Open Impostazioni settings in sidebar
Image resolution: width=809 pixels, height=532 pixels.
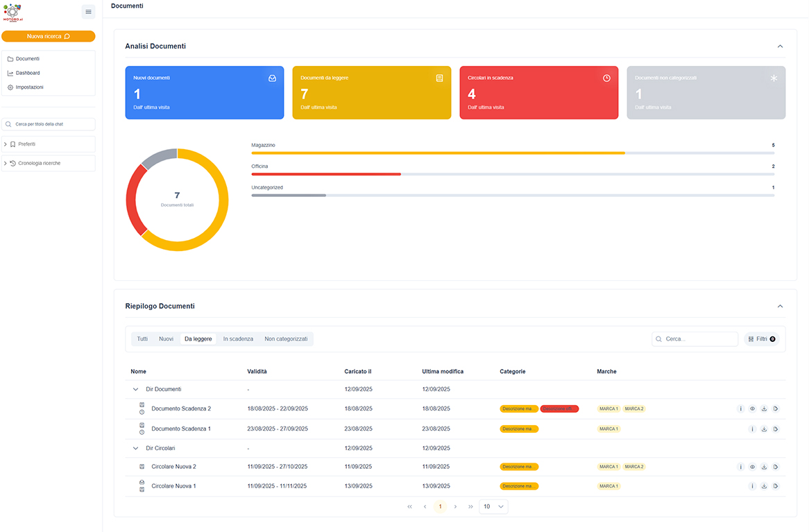(29, 87)
